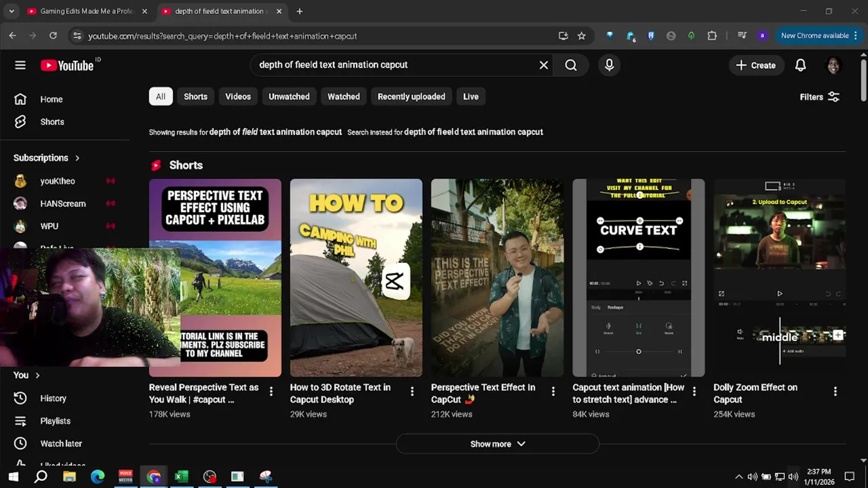Viewport: 868px width, 488px height.
Task: Open the Perspective Text Effect in CapCut thumbnail
Action: pos(497,278)
